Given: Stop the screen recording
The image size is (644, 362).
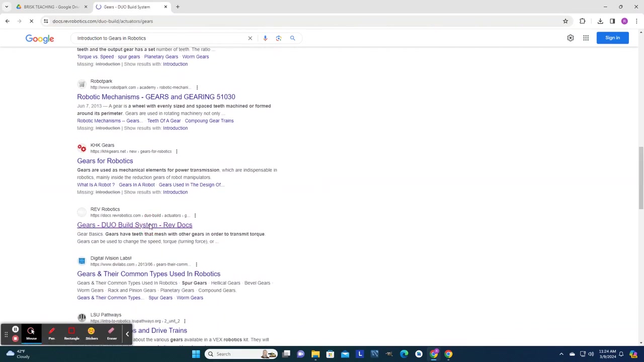Looking at the screenshot, I should click(x=15, y=338).
